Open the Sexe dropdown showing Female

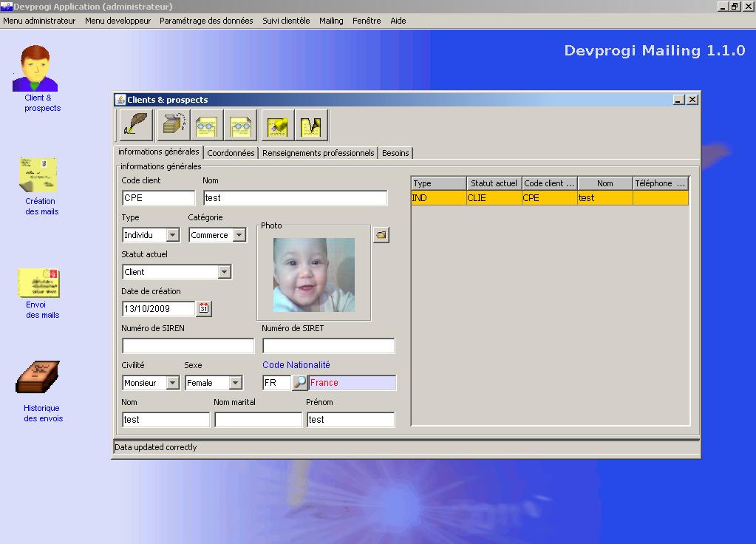pyautogui.click(x=235, y=383)
